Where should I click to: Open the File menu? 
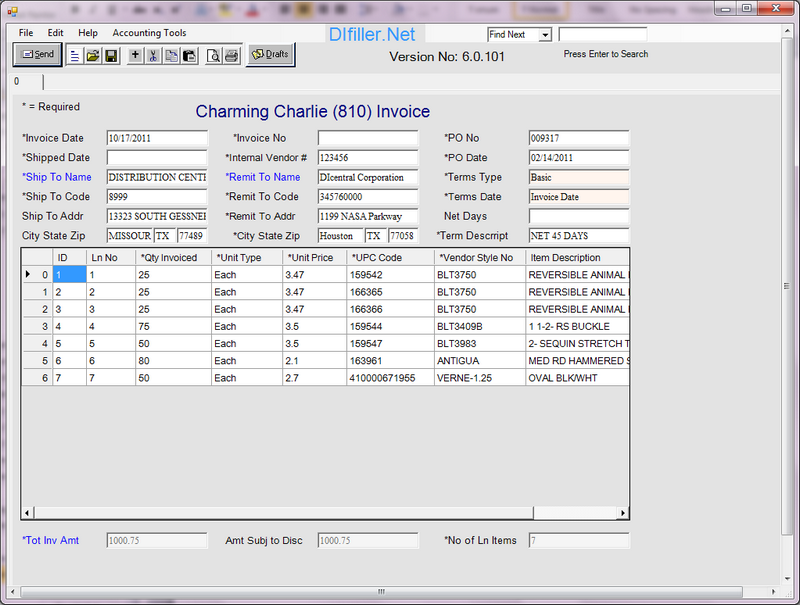pyautogui.click(x=26, y=33)
